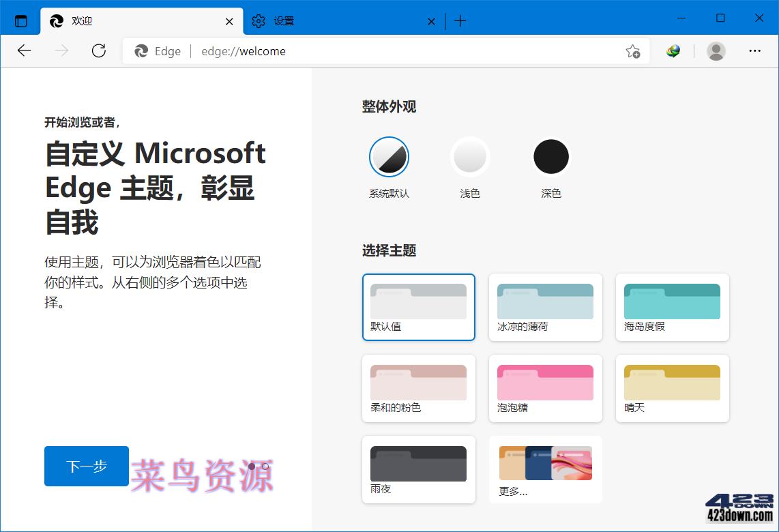779x532 pixels.
Task: Add this page to favorites
Action: pos(632,50)
